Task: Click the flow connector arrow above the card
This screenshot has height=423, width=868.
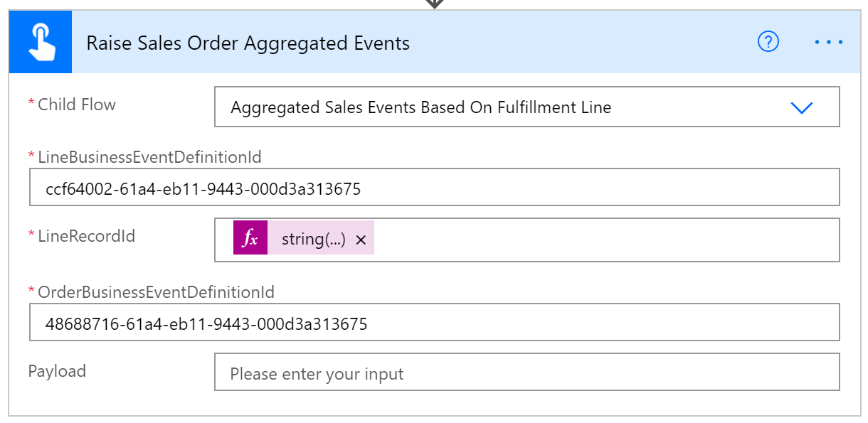Action: tap(434, 4)
